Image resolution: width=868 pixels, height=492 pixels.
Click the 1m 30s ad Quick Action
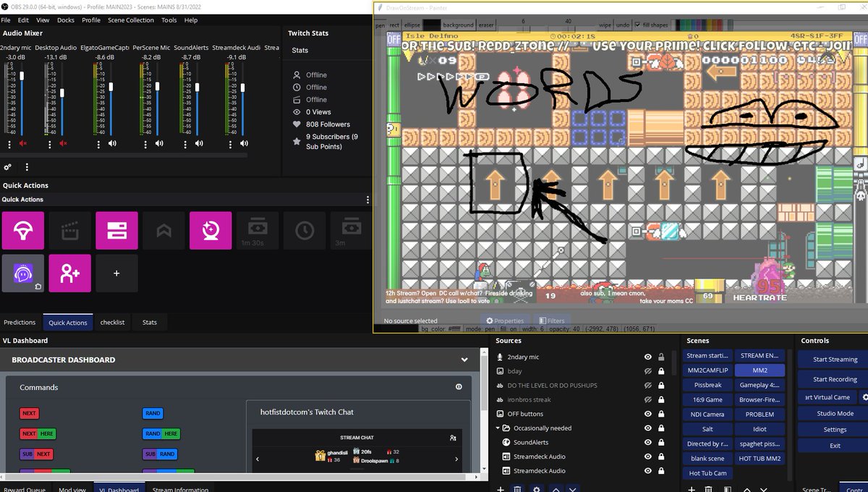click(258, 231)
